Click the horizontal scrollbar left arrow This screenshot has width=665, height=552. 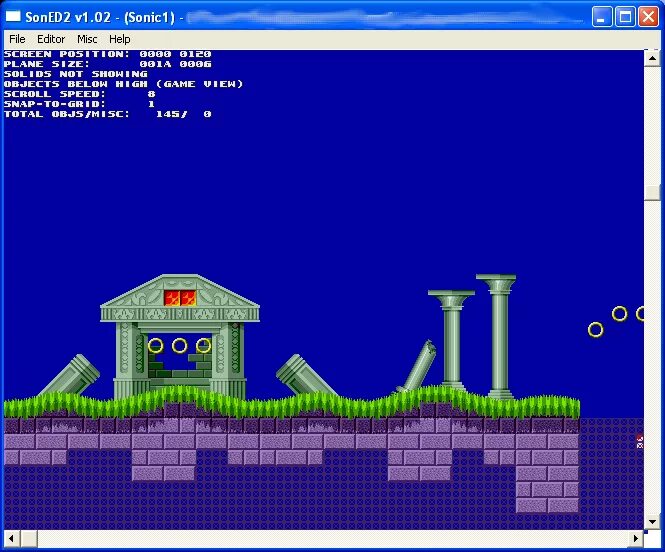11,538
